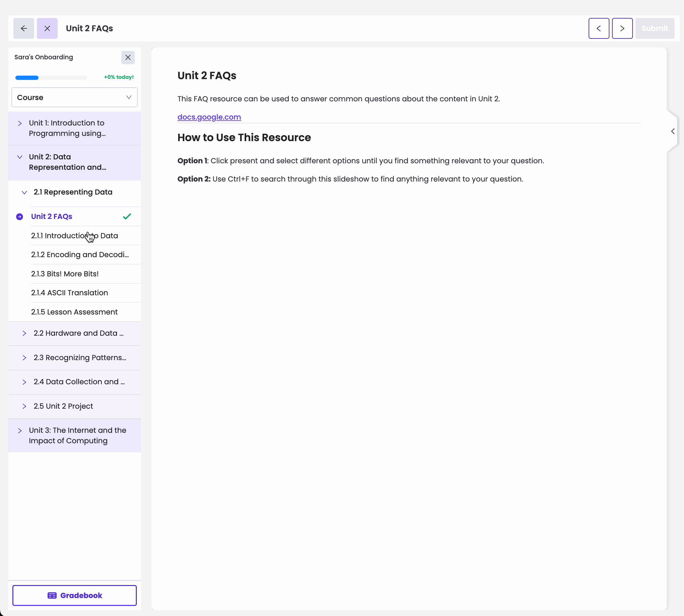Expand the 2.2 Hardware and Data section
The image size is (684, 616).
24,333
